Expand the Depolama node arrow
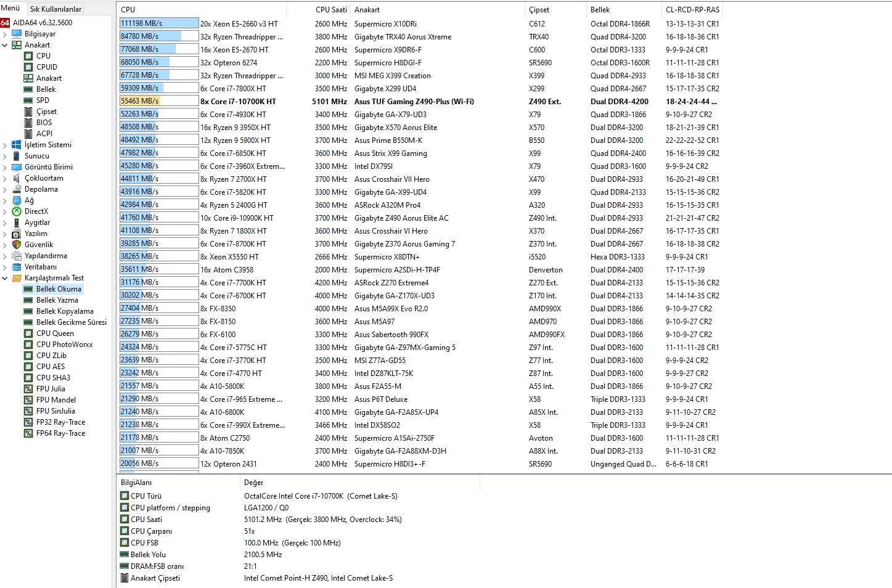The height and width of the screenshot is (588, 892). pos(5,189)
